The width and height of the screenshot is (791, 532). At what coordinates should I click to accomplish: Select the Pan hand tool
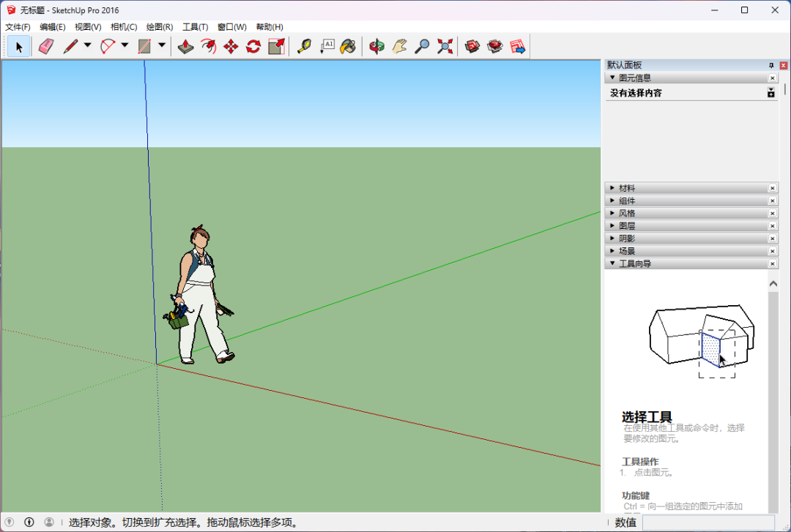point(400,47)
